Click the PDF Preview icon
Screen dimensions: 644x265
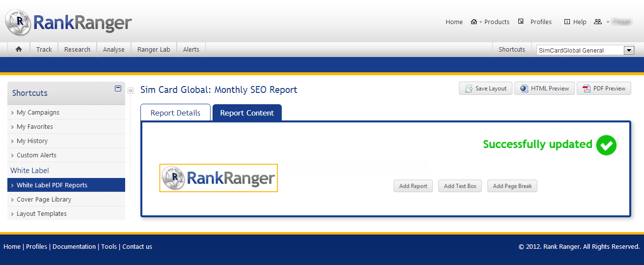point(586,88)
